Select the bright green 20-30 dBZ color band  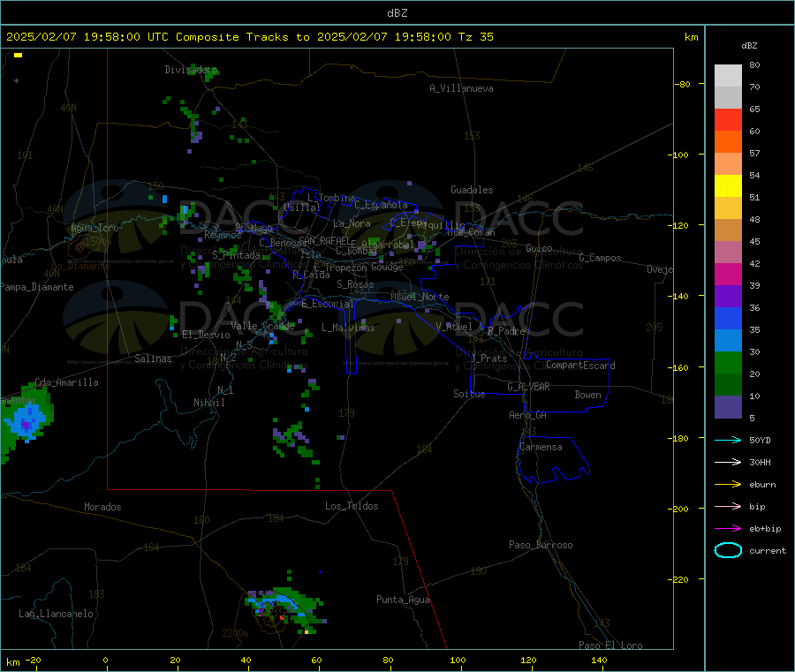coord(728,362)
